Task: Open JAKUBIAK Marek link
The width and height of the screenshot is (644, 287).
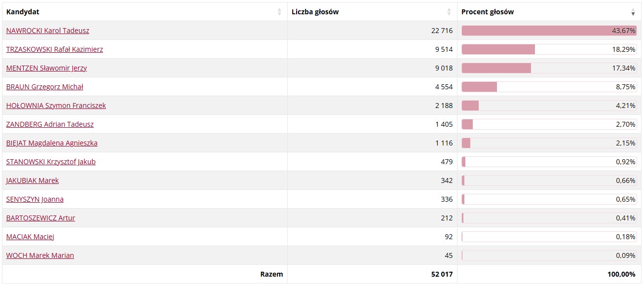Action: tap(33, 180)
